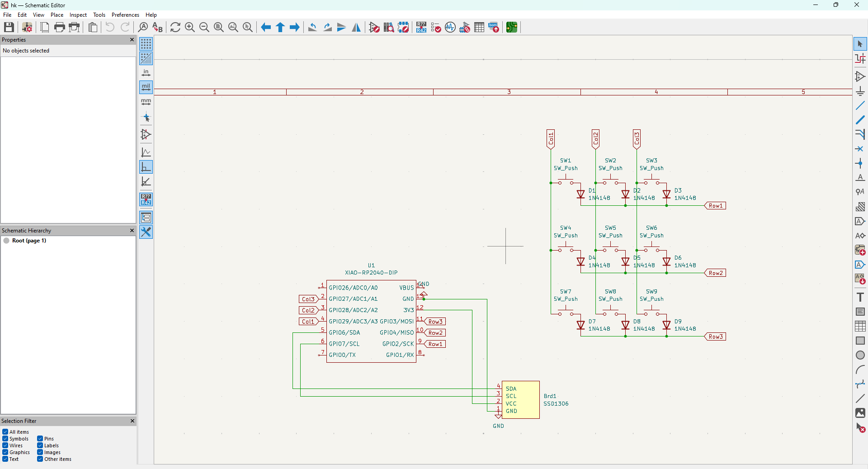The height and width of the screenshot is (469, 868).
Task: Click the Undo arrow icon
Action: 110,27
